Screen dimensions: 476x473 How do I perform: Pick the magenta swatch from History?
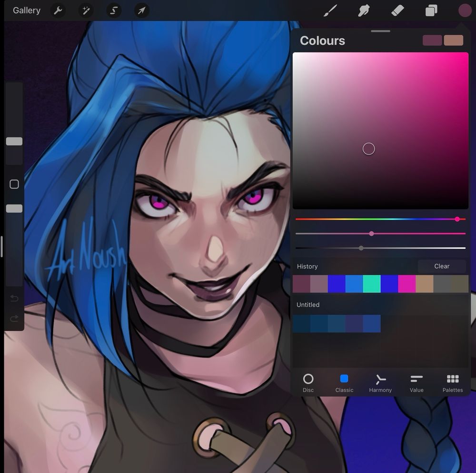click(x=407, y=284)
